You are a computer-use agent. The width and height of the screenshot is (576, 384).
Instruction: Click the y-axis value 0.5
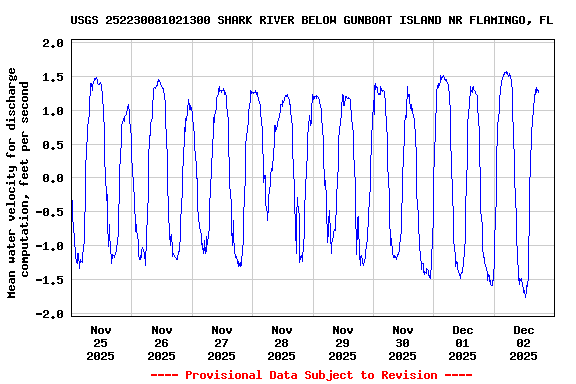[53, 144]
